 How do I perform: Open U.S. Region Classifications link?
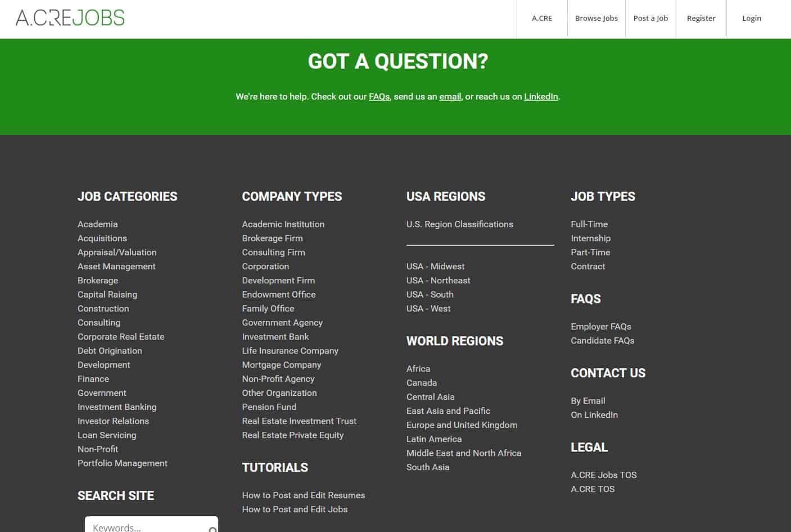460,224
